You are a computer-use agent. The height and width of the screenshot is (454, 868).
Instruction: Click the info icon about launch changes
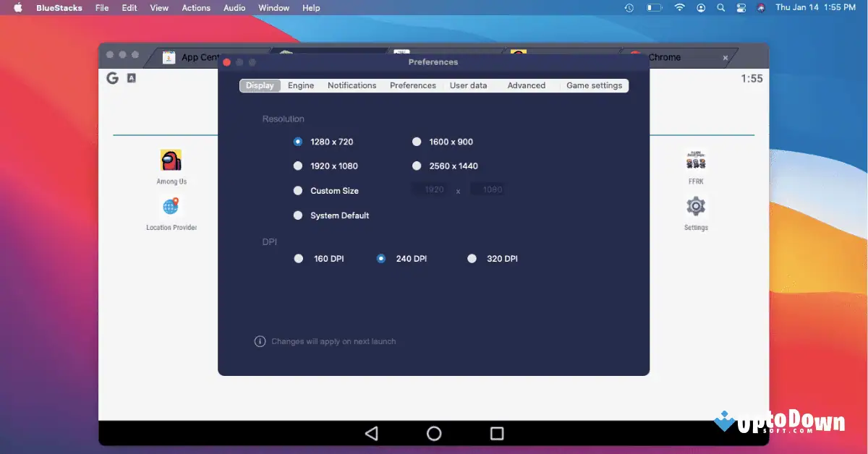pyautogui.click(x=260, y=341)
